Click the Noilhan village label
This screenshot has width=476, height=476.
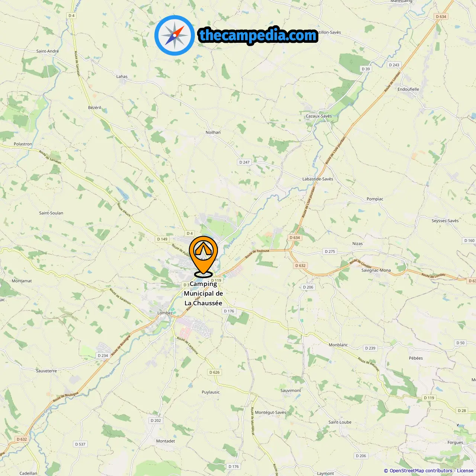[x=213, y=132]
